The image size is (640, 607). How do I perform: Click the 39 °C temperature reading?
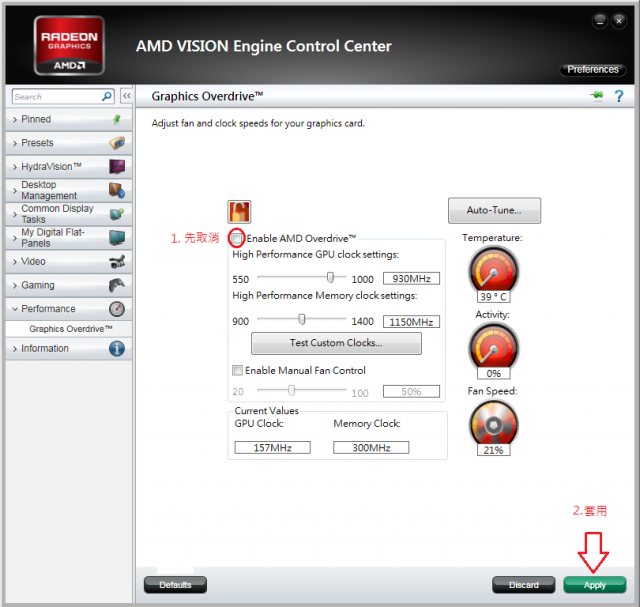[x=493, y=297]
